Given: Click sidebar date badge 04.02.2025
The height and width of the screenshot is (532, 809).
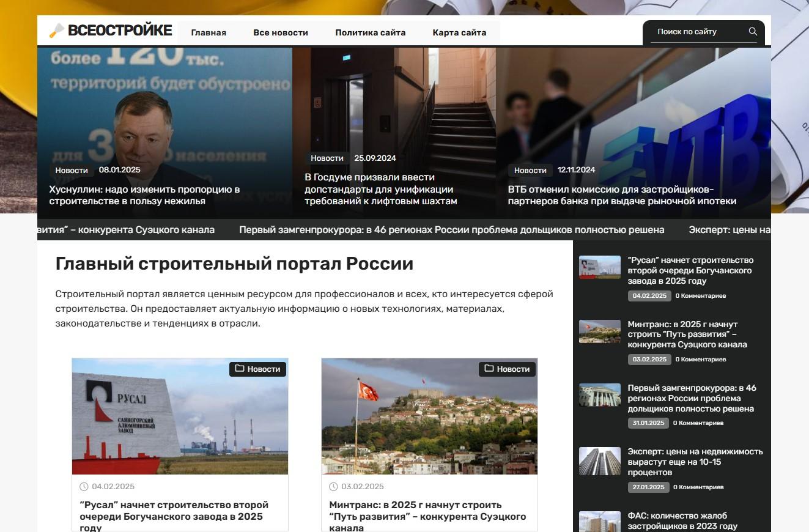Looking at the screenshot, I should [649, 296].
